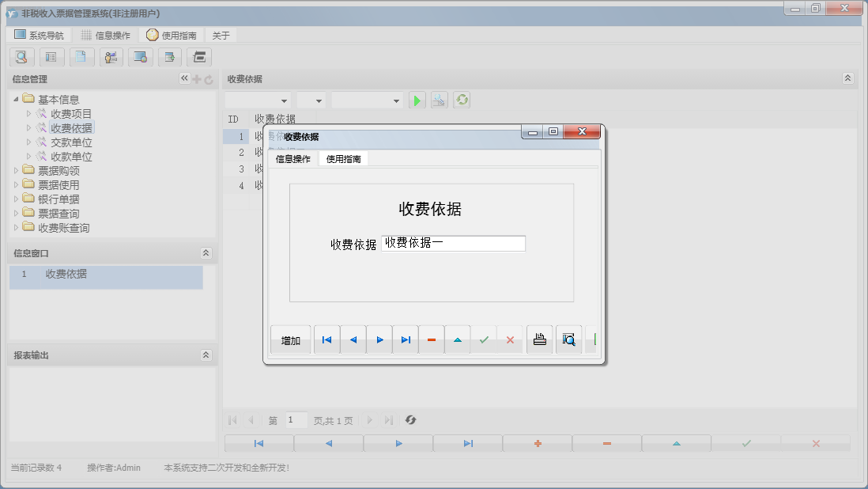The image size is (868, 489).
Task: Click the printer icon in the dialog
Action: [540, 339]
